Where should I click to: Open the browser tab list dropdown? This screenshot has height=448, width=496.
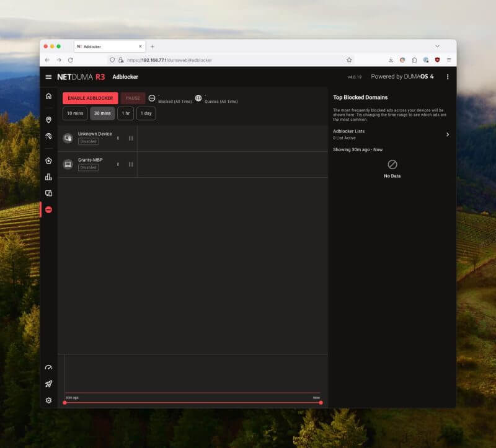[437, 46]
